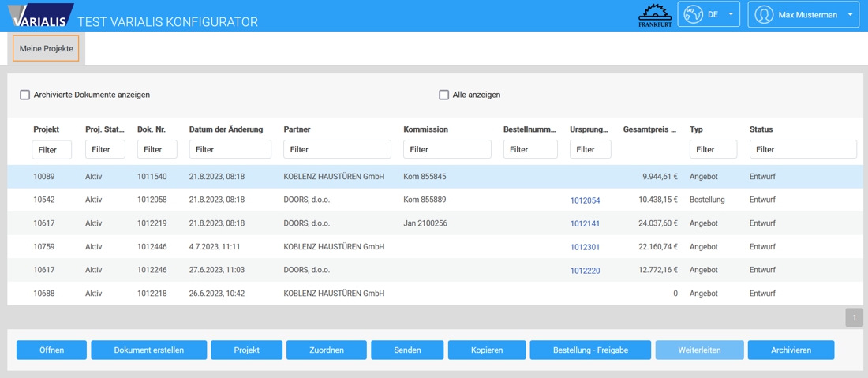Click the user profile avatar icon
Screen dimensions: 868x378
click(763, 14)
